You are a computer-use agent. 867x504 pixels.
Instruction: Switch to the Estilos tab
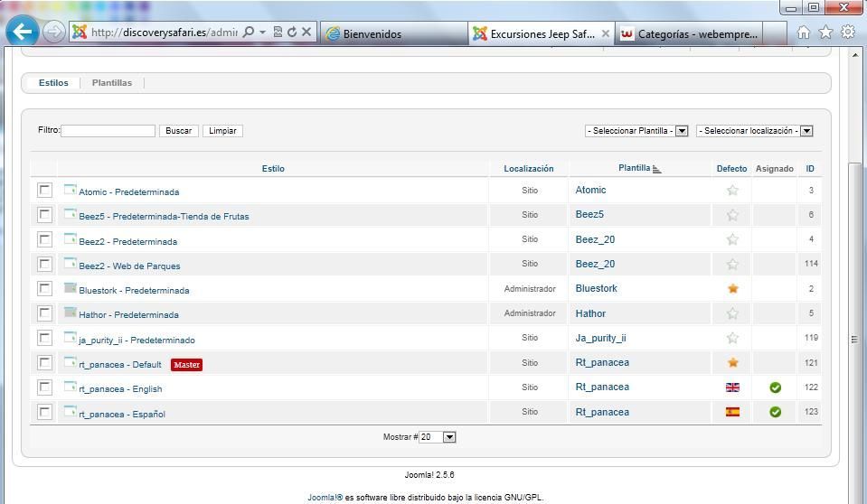[53, 83]
